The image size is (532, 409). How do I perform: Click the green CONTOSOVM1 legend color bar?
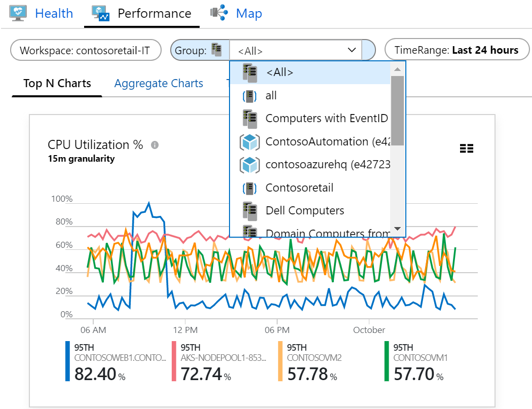387,361
